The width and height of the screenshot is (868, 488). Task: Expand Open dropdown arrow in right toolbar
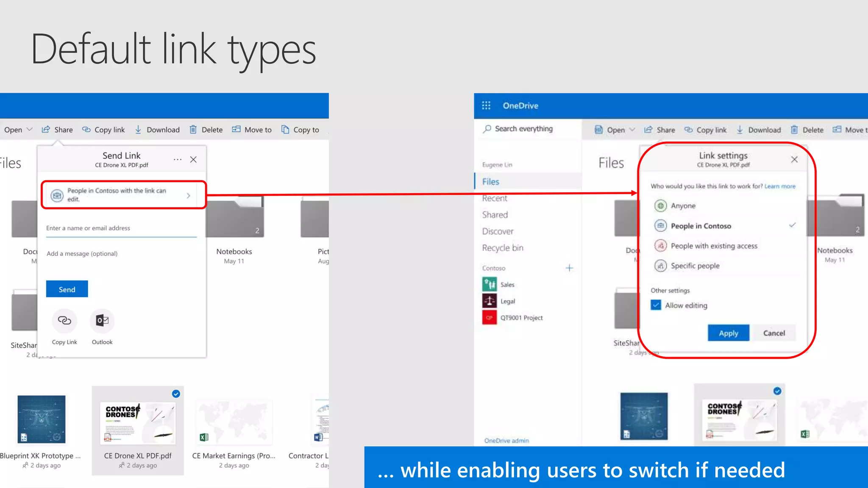point(632,130)
